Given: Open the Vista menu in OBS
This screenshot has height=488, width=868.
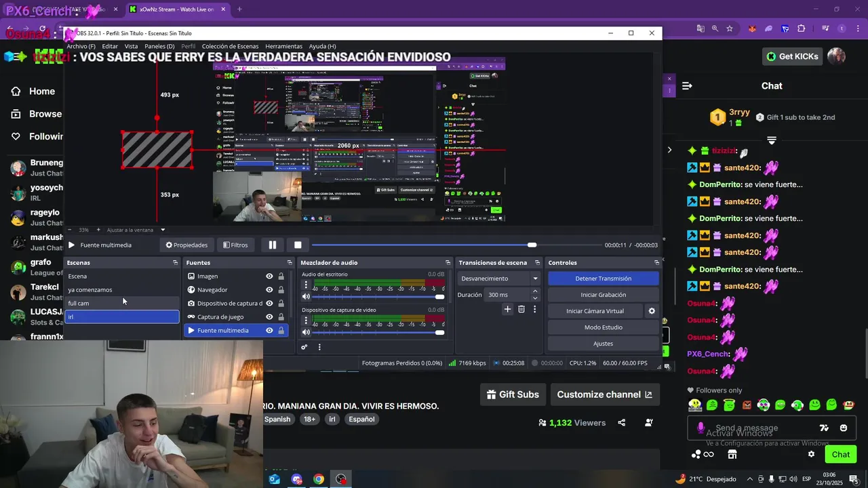Looking at the screenshot, I should coord(131,46).
